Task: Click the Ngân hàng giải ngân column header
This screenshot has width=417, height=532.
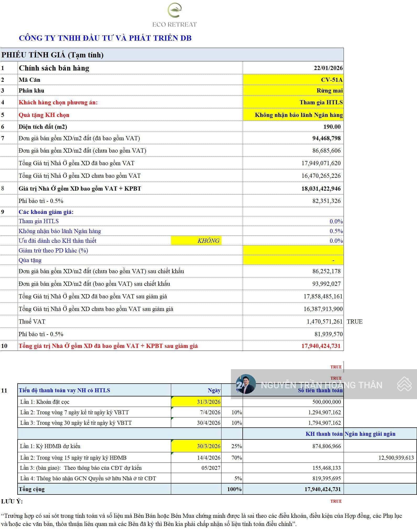Action: click(x=370, y=434)
